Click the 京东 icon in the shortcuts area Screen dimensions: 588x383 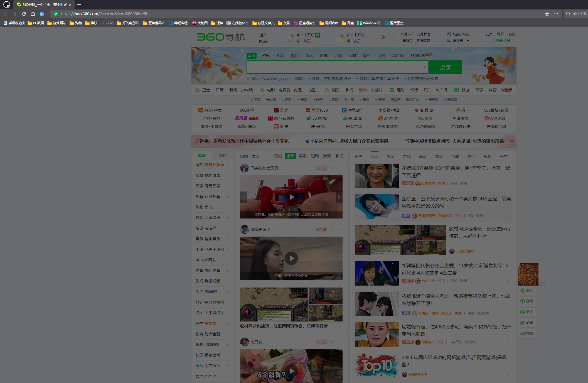click(276, 126)
